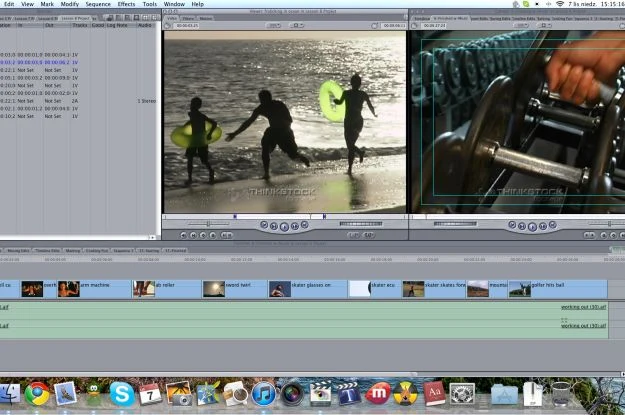Click the Viewer jog shuttle slider
The image size is (625, 415).
pyautogui.click(x=209, y=225)
